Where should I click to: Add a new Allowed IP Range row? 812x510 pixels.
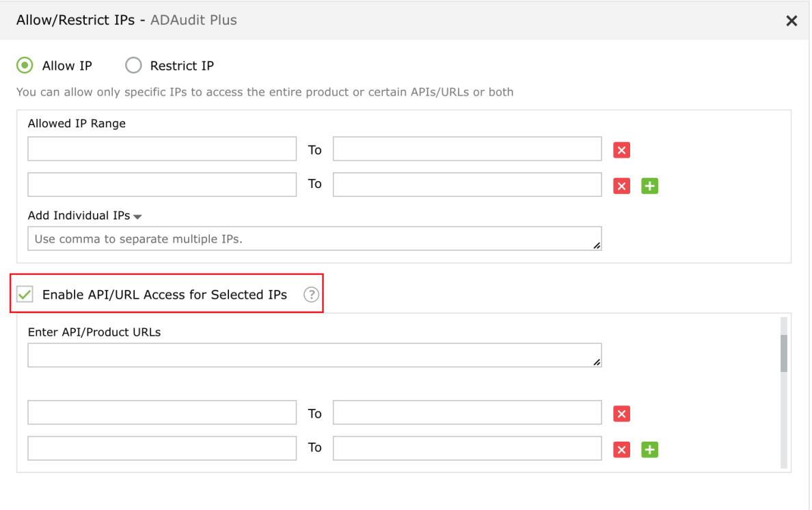coord(649,185)
